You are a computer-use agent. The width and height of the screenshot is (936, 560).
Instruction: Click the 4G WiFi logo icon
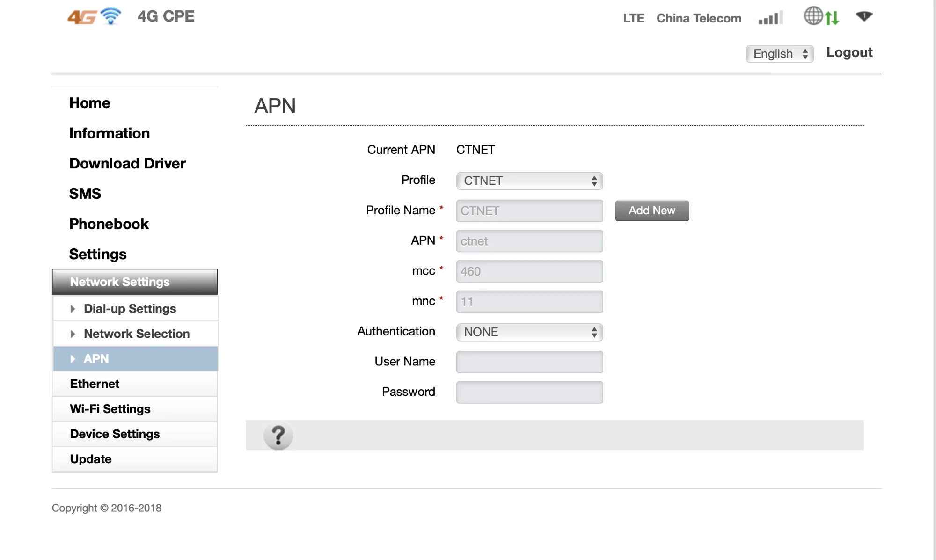point(94,16)
